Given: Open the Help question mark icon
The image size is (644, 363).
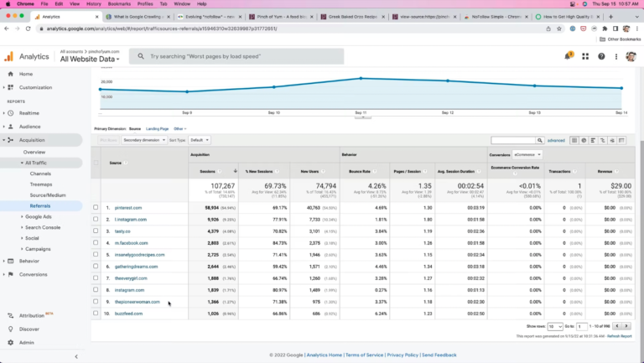Looking at the screenshot, I should pyautogui.click(x=601, y=56).
